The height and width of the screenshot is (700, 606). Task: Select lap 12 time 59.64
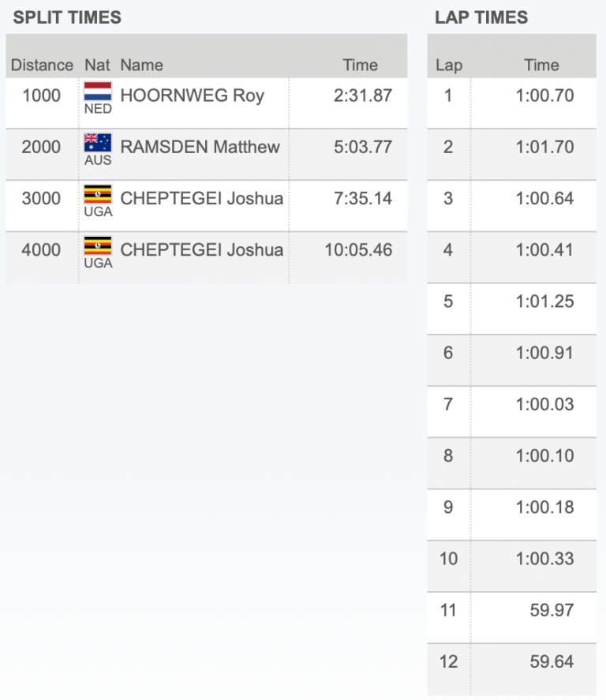[x=552, y=661]
